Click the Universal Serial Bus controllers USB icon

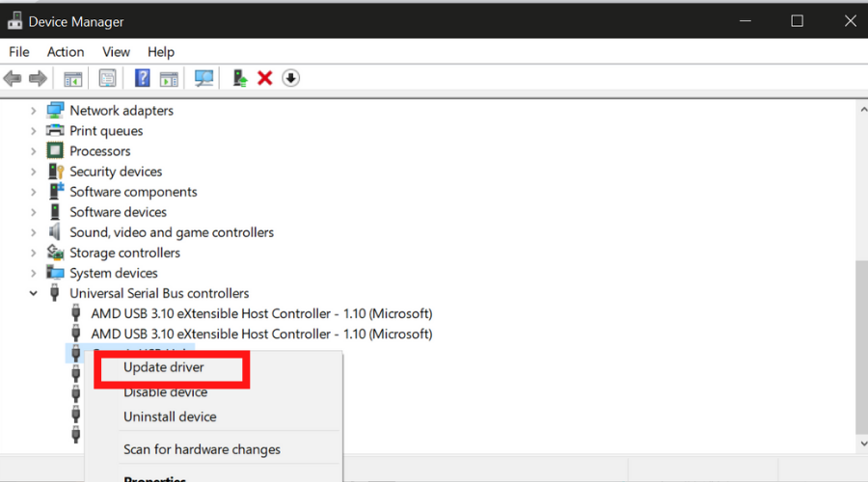coord(54,293)
